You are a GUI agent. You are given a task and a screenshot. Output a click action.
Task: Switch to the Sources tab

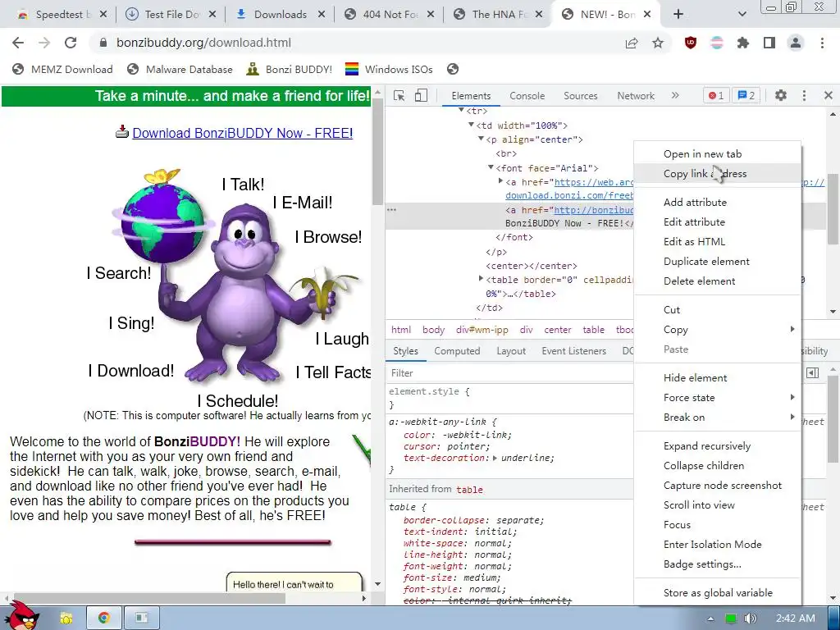[x=580, y=95]
